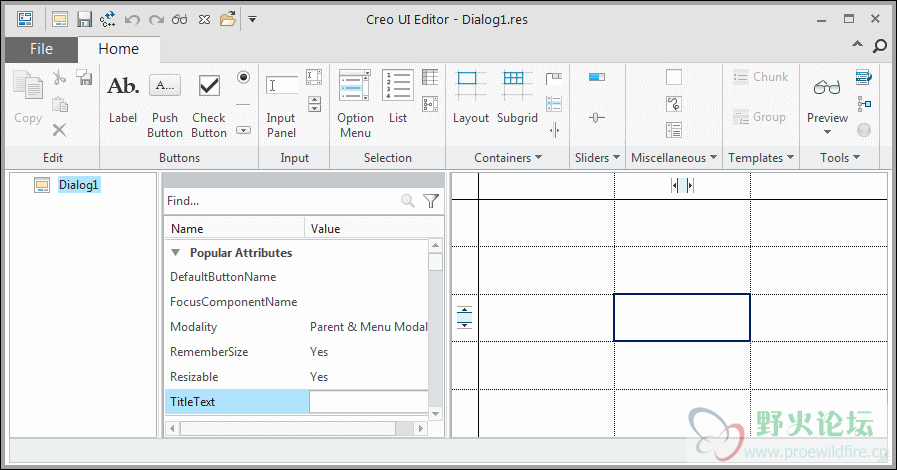Click the Name column header
This screenshot has width=897, height=470.
click(x=235, y=229)
